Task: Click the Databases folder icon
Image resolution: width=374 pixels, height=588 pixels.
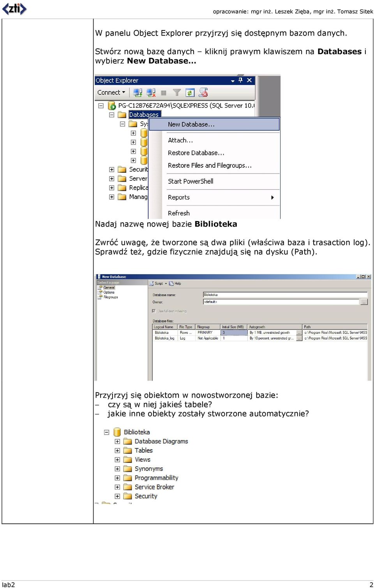Action: (x=122, y=115)
